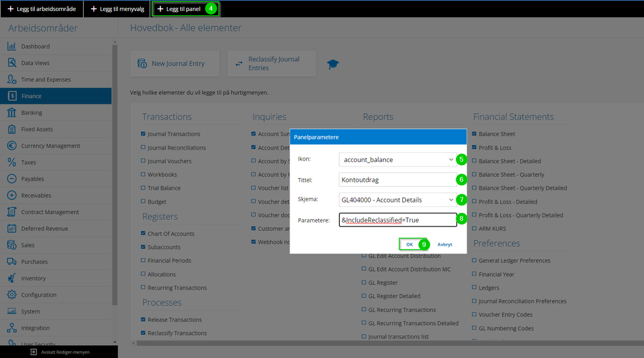Viewport: 644px width, 358px height.
Task: Click the Configuration gear icon
Action: pos(12,295)
